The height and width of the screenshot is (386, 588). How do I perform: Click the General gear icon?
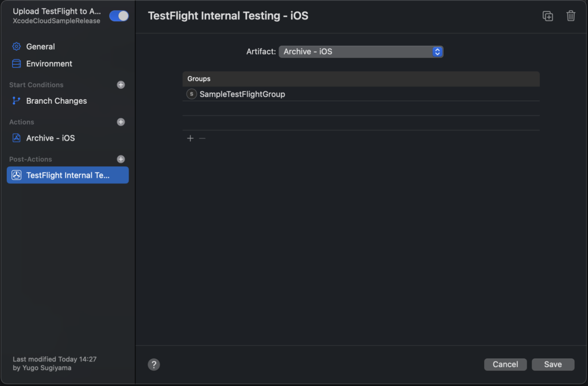[17, 46]
